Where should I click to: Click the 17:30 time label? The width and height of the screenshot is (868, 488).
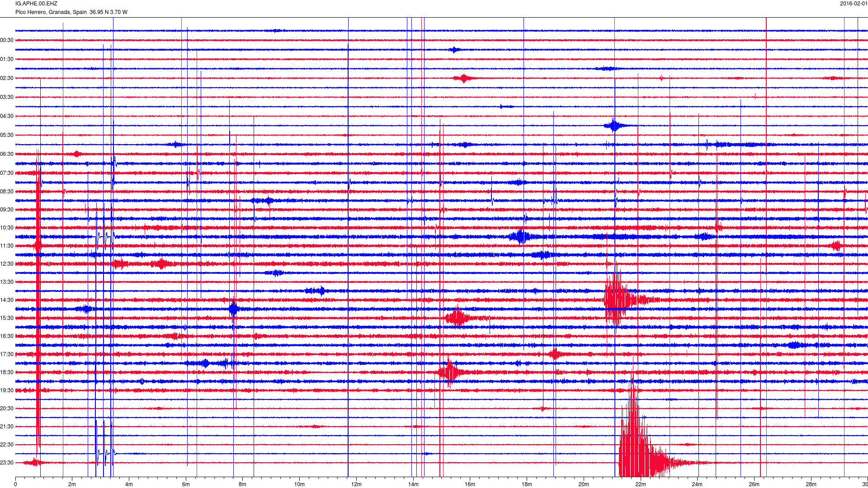click(x=7, y=354)
